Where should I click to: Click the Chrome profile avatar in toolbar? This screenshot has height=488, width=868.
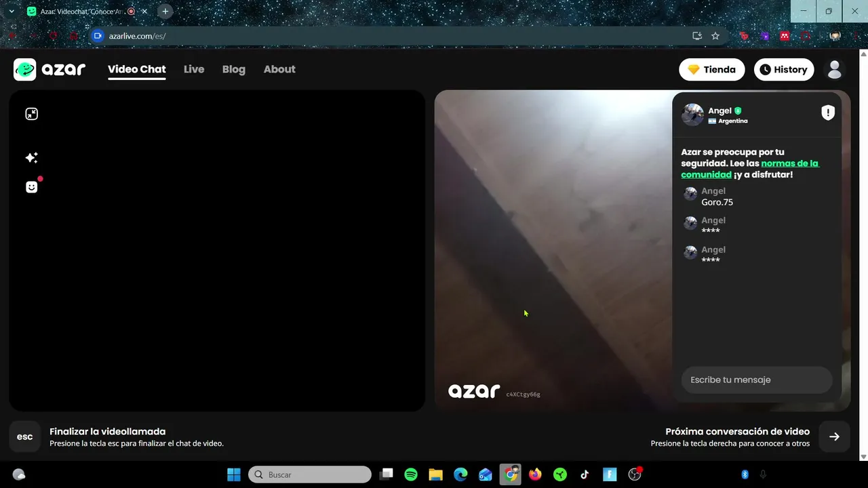point(835,36)
